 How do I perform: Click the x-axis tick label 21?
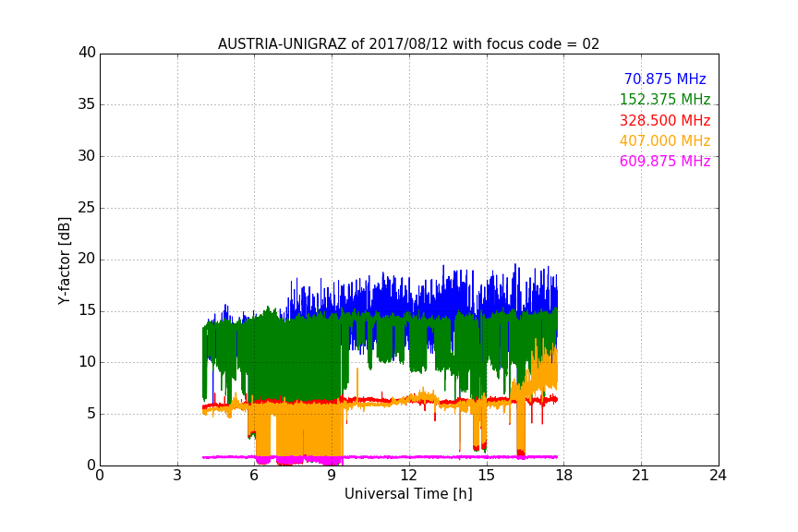(641, 476)
